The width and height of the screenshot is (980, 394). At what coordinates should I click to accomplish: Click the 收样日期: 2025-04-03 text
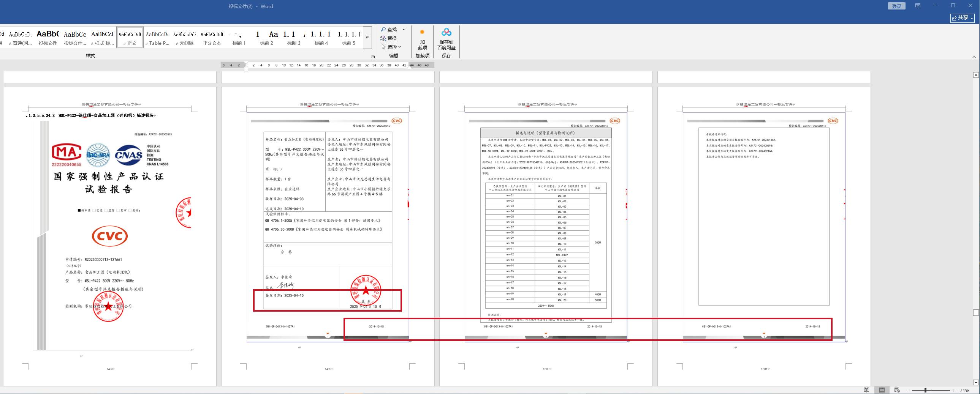[285, 199]
